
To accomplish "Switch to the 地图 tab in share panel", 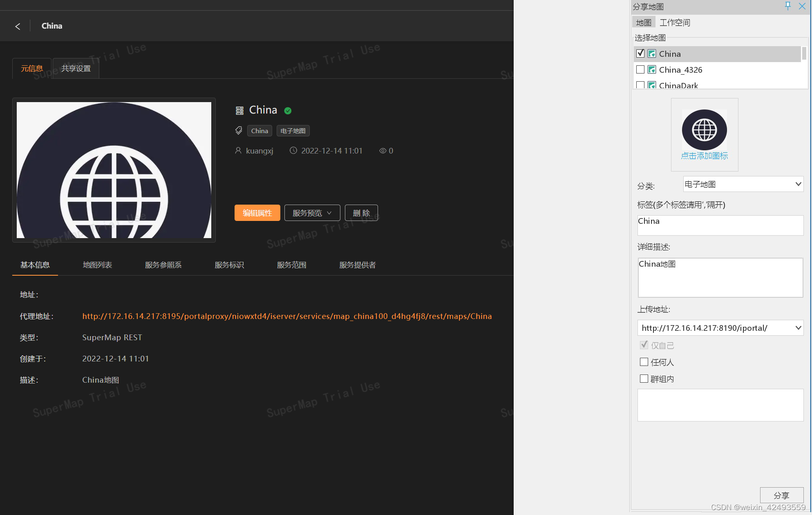I will tap(644, 22).
